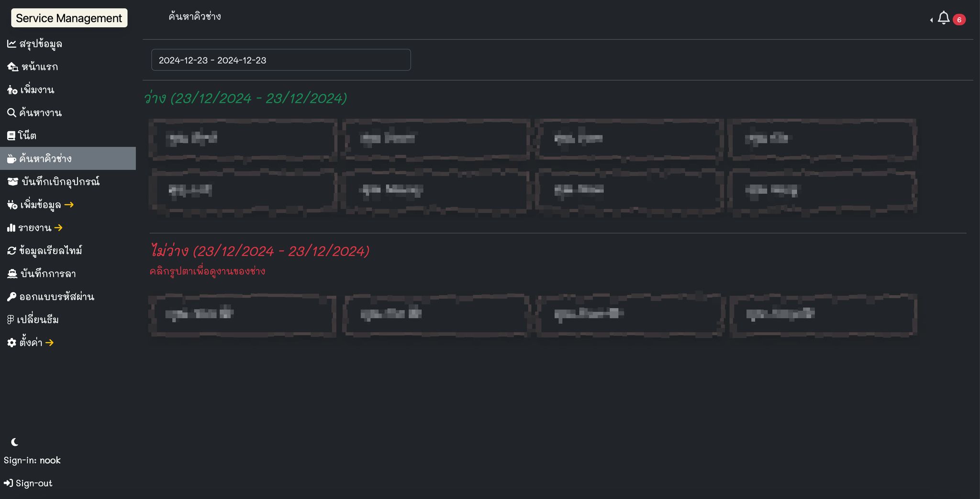
Task: Expand the ตั้งค่า settings submenu arrow
Action: point(49,343)
